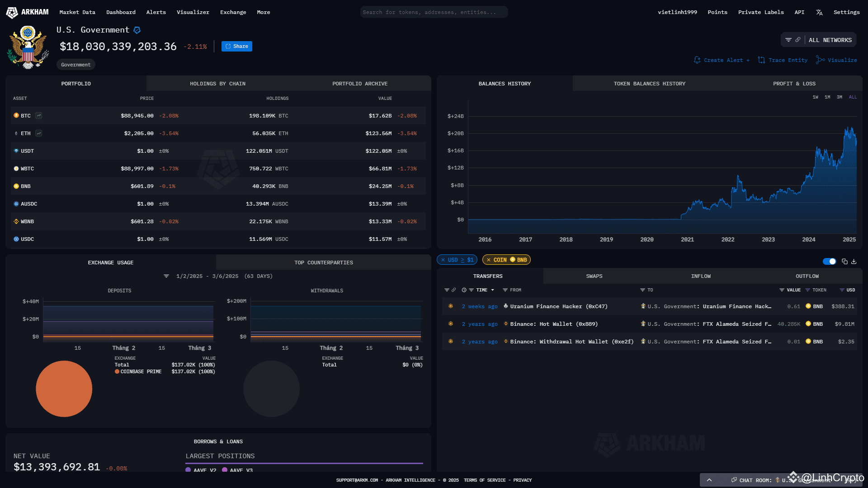Select the 3M chart range
The height and width of the screenshot is (488, 868).
pos(840,97)
